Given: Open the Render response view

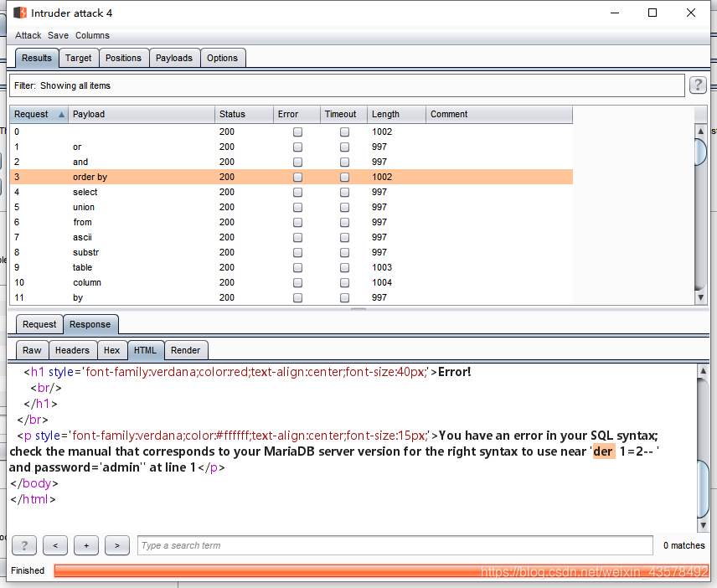Looking at the screenshot, I should pyautogui.click(x=186, y=350).
